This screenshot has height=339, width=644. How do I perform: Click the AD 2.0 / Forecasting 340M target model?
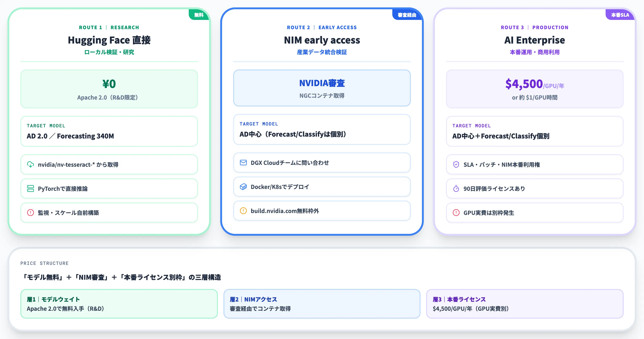click(x=70, y=136)
